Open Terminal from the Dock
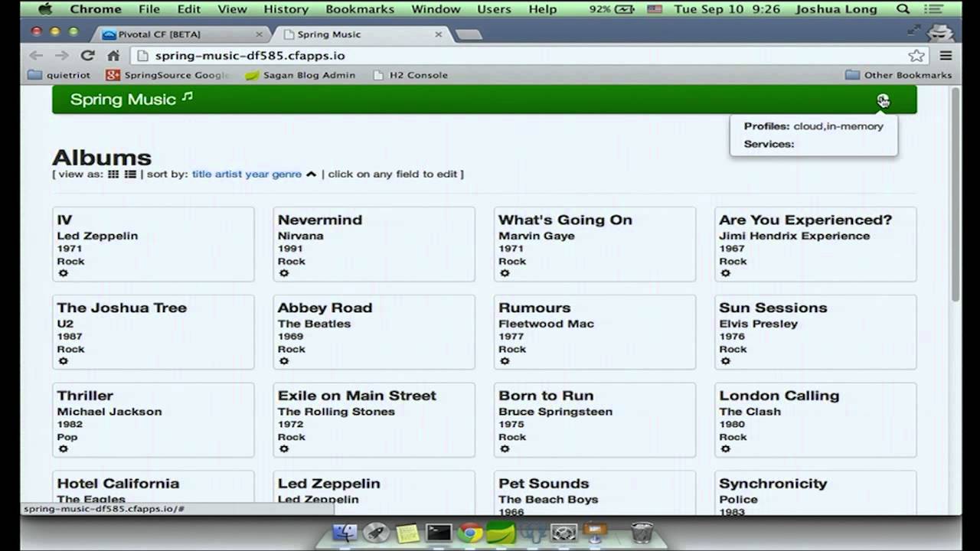This screenshot has height=551, width=980. (439, 533)
